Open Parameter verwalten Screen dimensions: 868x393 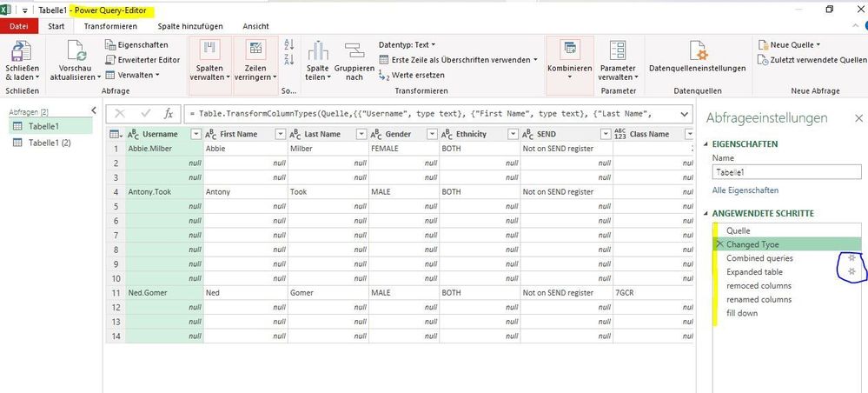(618, 61)
